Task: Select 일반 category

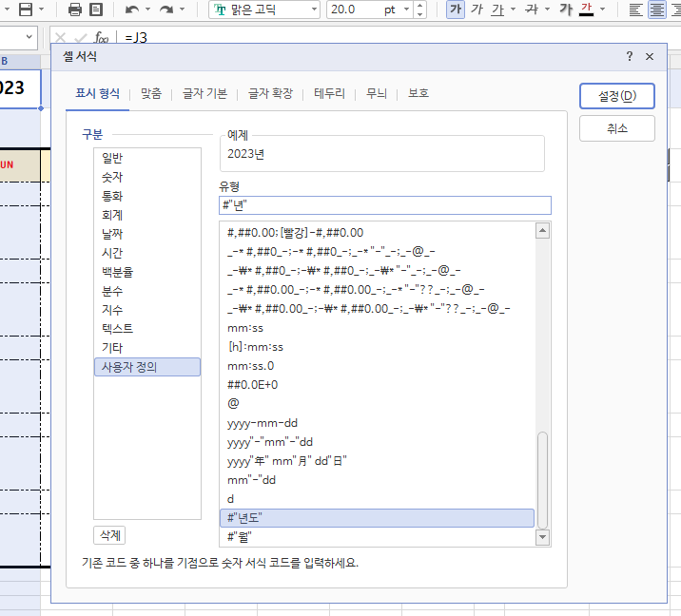Action: coord(147,158)
